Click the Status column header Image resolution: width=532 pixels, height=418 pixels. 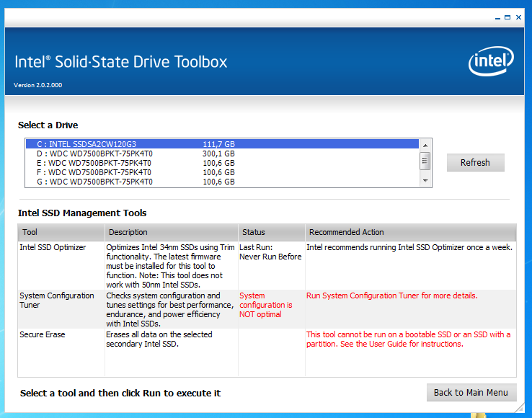[x=272, y=232]
